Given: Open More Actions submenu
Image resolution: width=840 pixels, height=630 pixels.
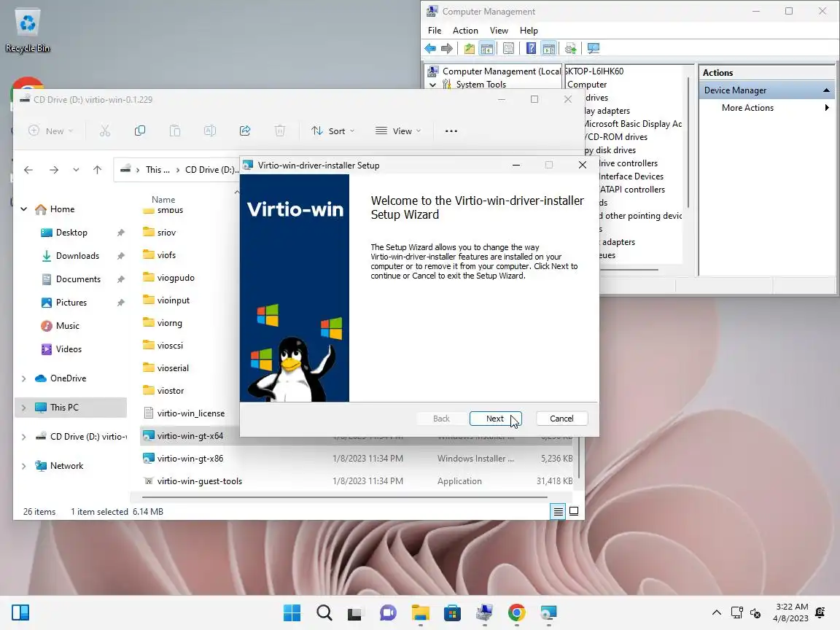Looking at the screenshot, I should 747,108.
